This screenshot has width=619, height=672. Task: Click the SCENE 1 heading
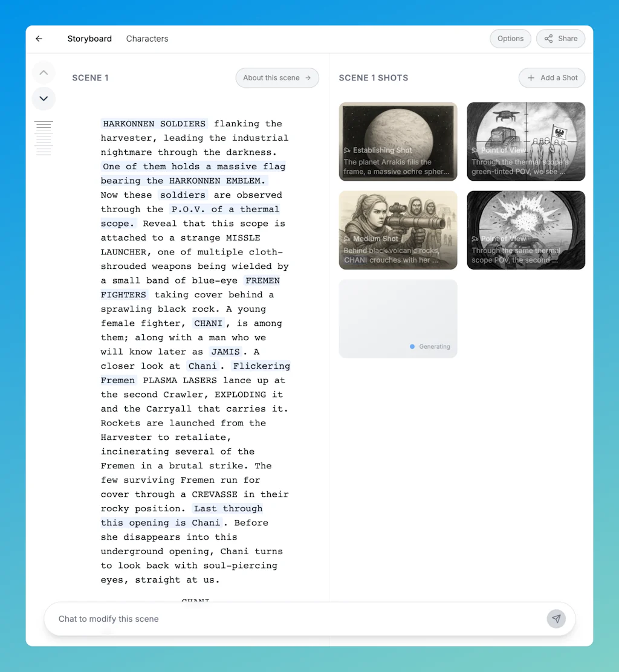coord(90,78)
